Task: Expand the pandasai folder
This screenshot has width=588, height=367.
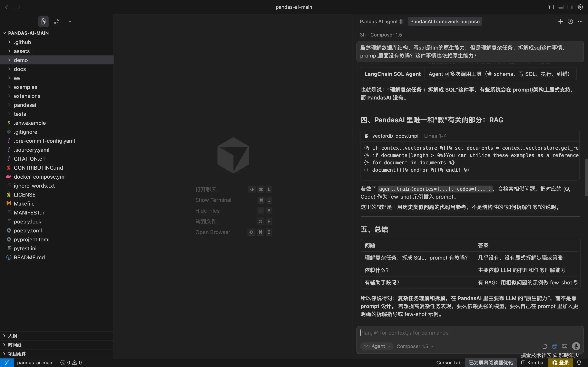Action: click(x=25, y=105)
